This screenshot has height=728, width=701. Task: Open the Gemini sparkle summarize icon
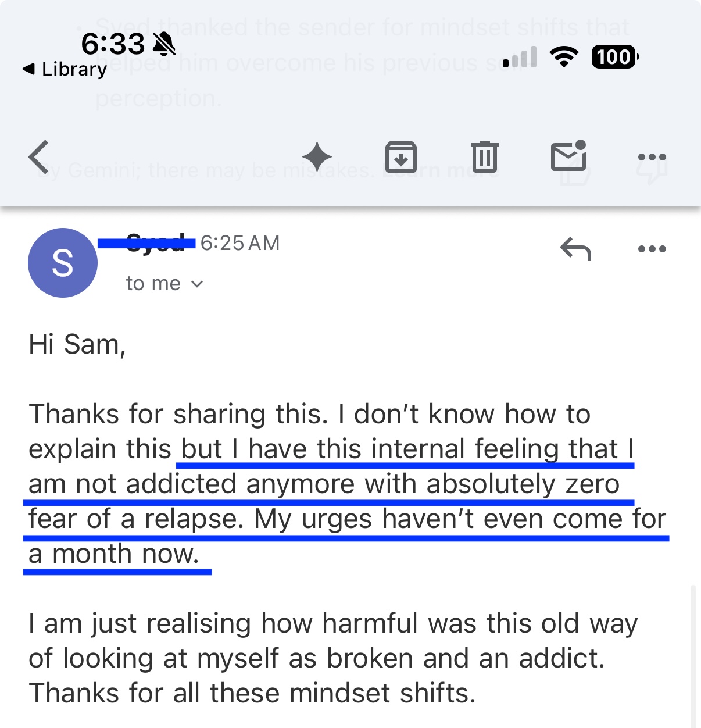(x=317, y=157)
